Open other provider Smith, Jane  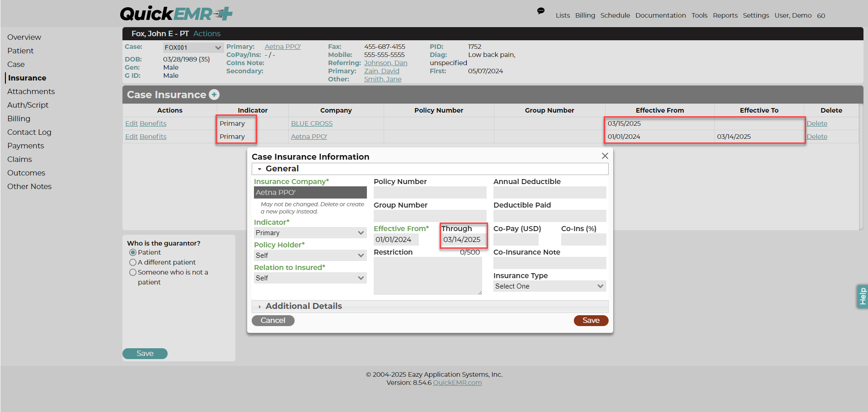tap(383, 79)
